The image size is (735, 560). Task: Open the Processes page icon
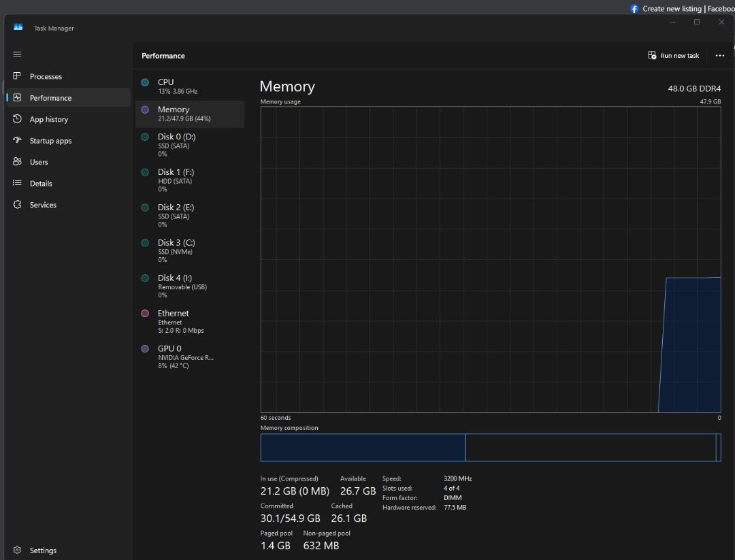pyautogui.click(x=17, y=76)
